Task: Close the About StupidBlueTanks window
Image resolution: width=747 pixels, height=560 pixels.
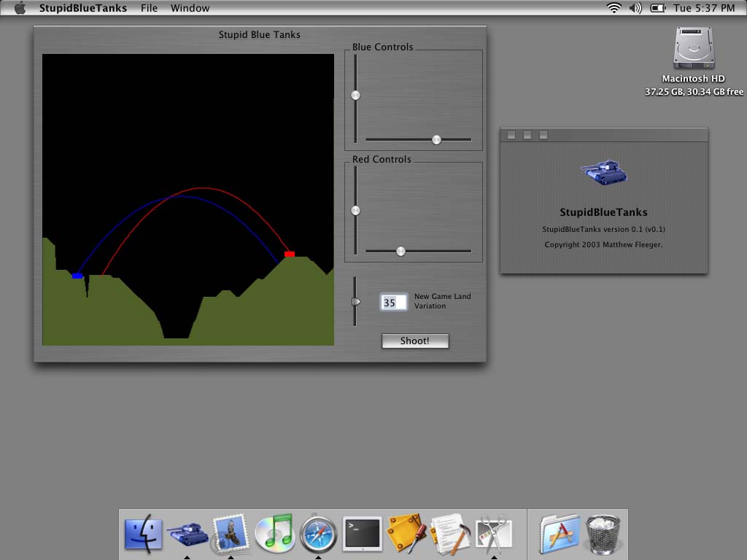Action: coord(511,135)
